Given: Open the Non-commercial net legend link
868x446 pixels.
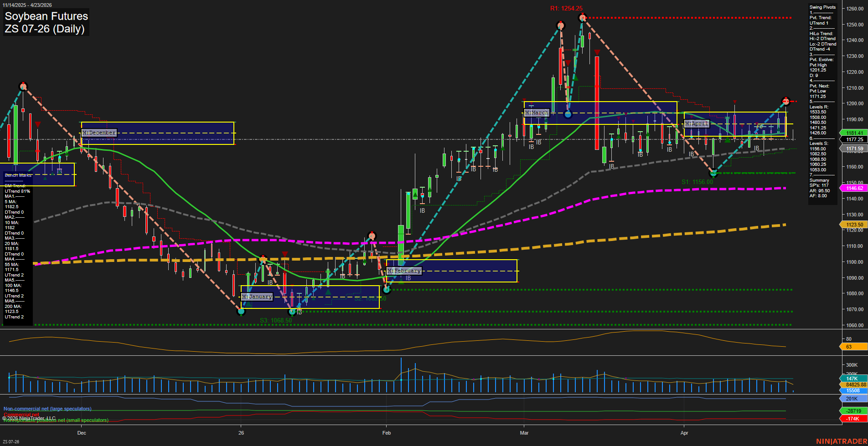Looking at the screenshot, I should (x=47, y=409).
